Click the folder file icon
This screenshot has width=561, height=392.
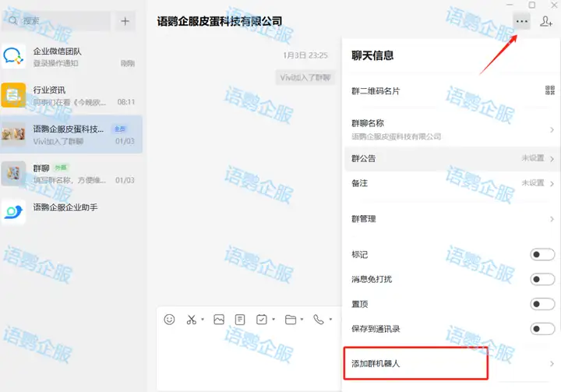coord(290,320)
